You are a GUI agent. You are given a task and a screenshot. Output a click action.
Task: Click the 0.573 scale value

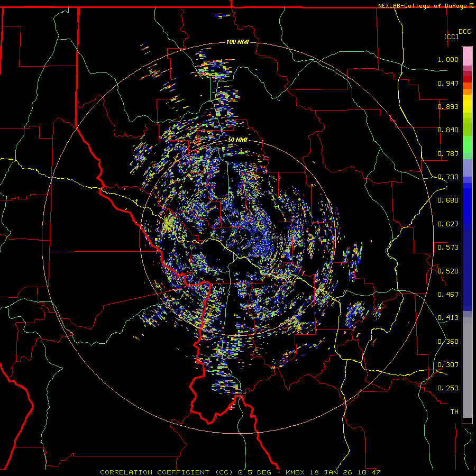(448, 248)
